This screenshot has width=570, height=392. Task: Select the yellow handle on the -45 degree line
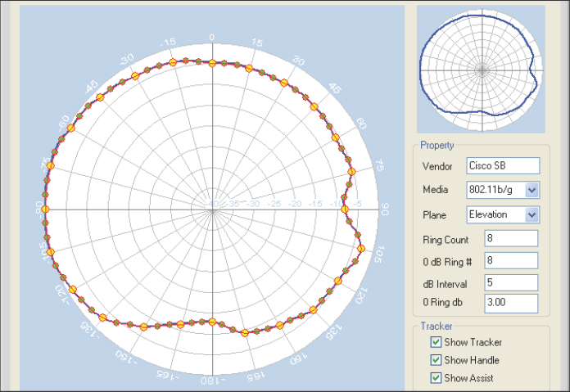100,97
